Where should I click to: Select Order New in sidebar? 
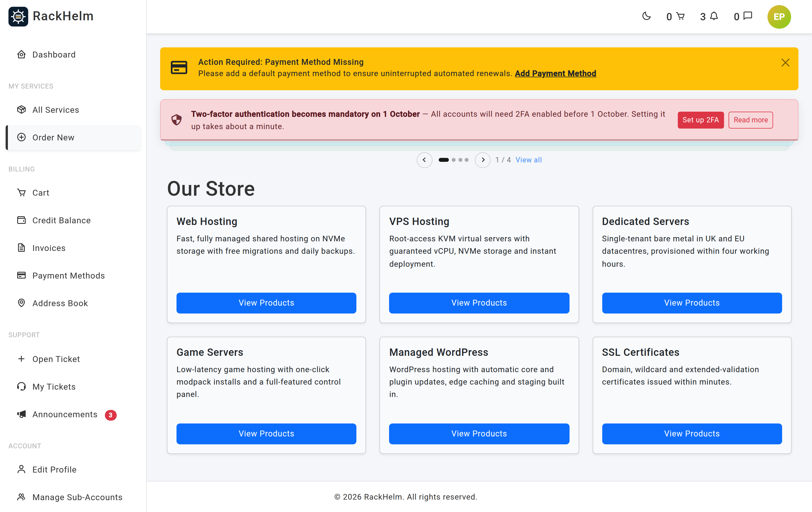point(74,138)
